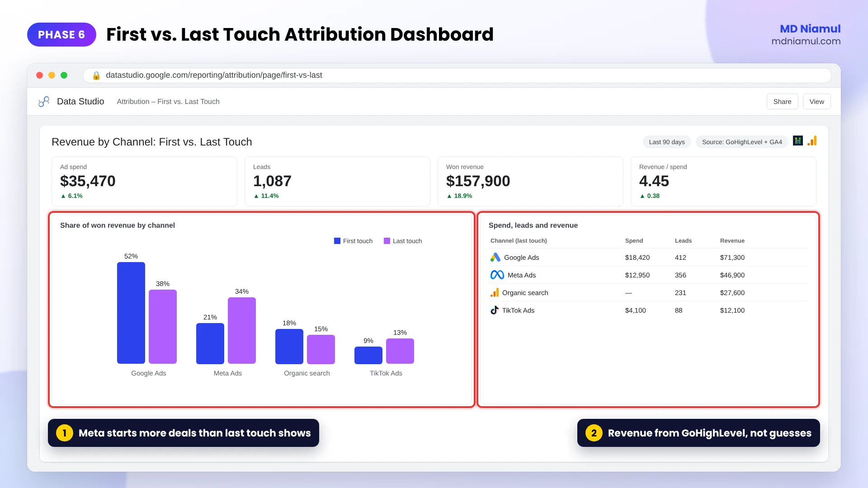Click the Won revenue $157,900 scorecard

pos(530,181)
